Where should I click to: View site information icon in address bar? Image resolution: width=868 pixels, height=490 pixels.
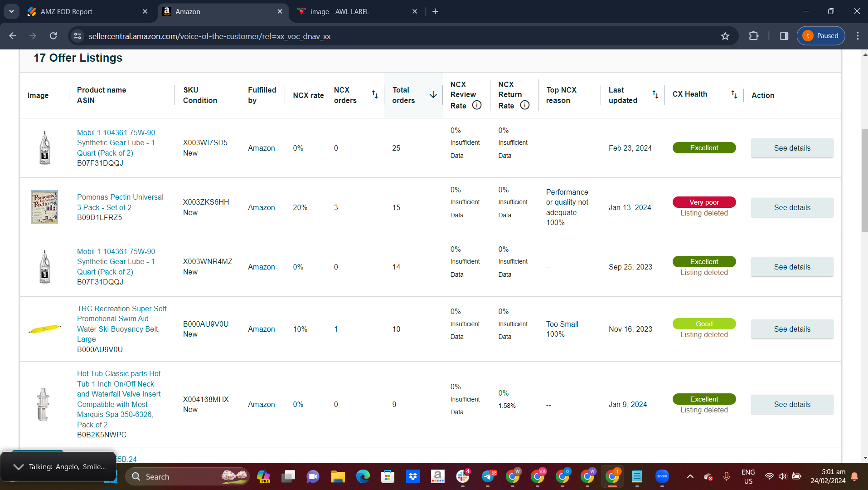click(78, 36)
